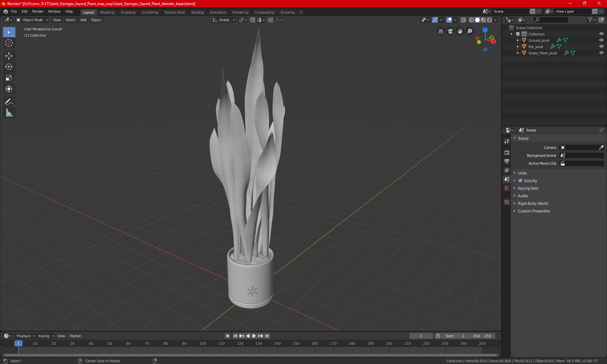Switch to rendered viewport shading
This screenshot has width=607, height=364.
click(x=489, y=20)
